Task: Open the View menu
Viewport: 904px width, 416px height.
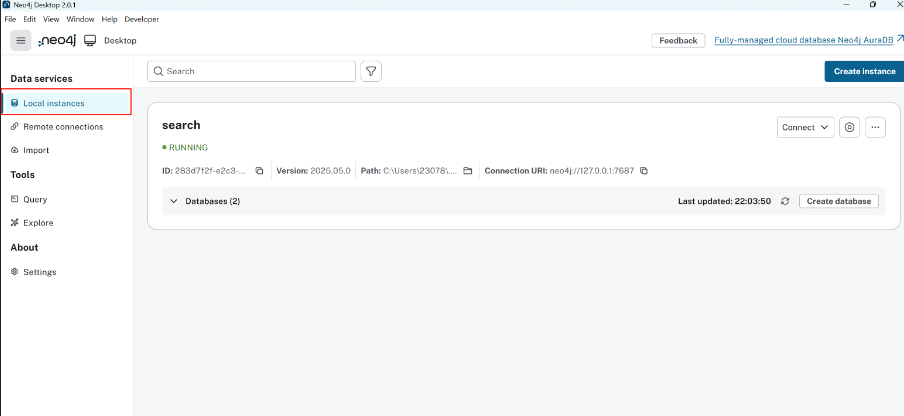Action: coord(51,19)
